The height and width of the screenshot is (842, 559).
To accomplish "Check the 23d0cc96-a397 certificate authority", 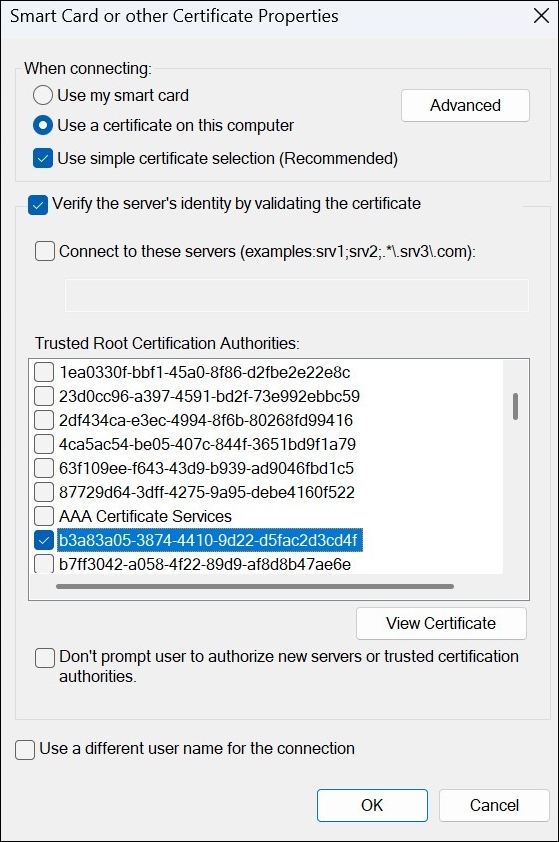I will [44, 396].
